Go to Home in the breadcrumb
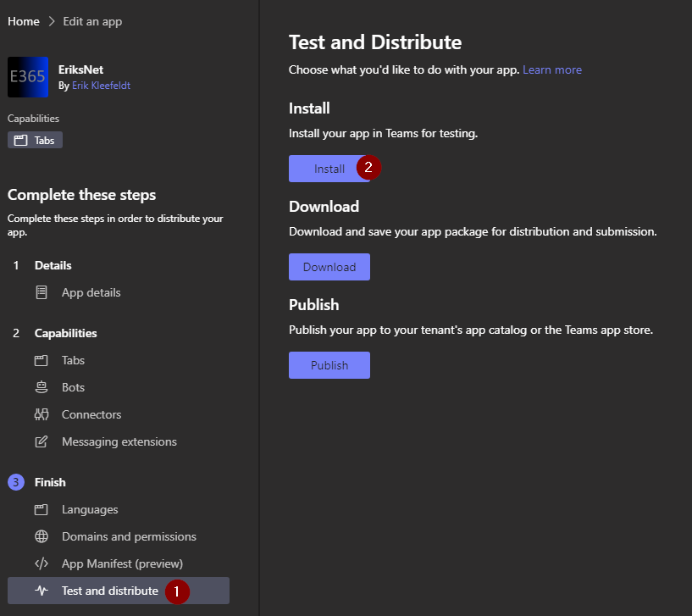This screenshot has width=692, height=616. click(24, 21)
